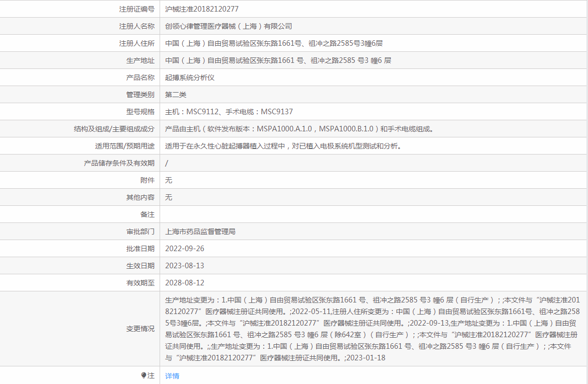Click the 产品名称 label

(x=140, y=78)
